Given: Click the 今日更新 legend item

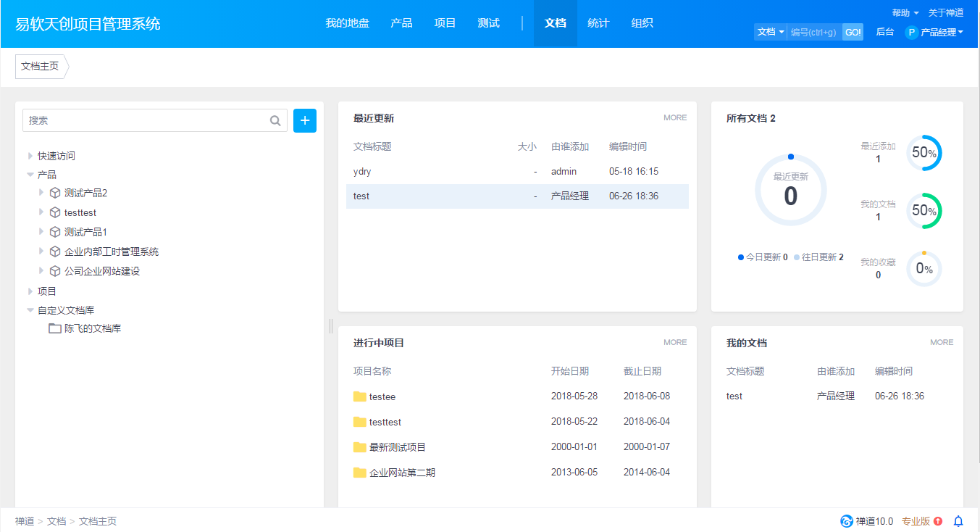Looking at the screenshot, I should (763, 257).
